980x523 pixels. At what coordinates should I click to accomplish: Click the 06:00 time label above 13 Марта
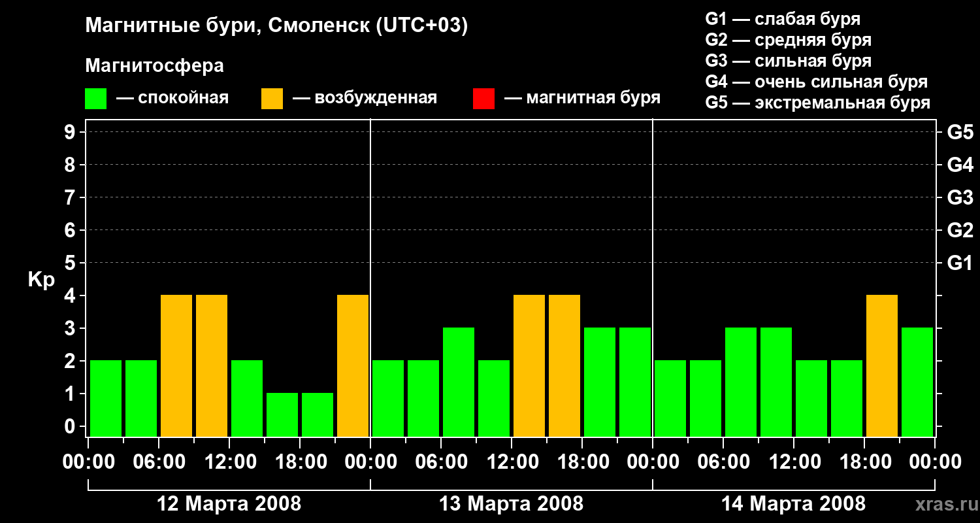(x=441, y=462)
